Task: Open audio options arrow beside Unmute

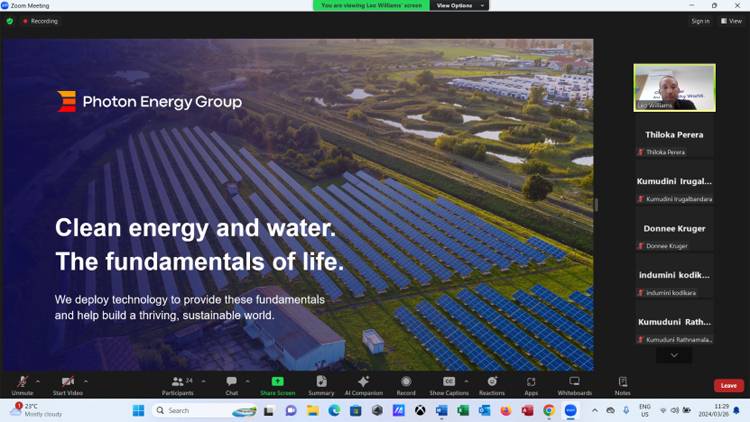Action: [38, 381]
